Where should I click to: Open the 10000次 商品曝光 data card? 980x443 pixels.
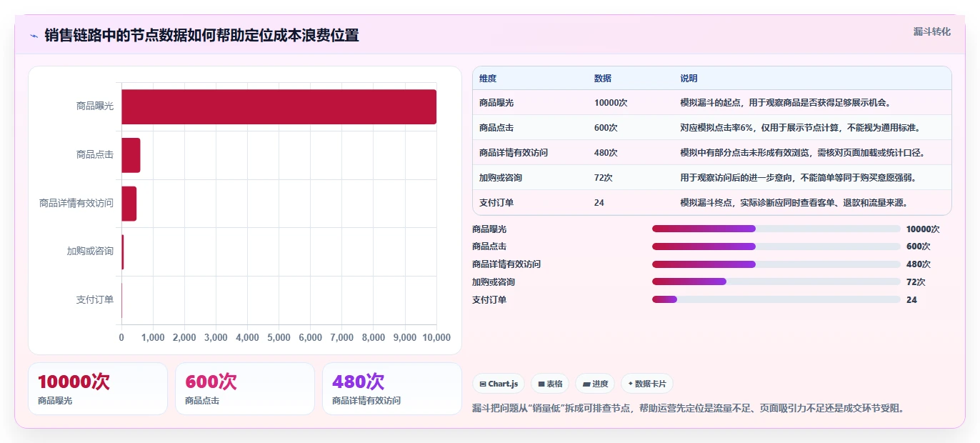tap(98, 389)
